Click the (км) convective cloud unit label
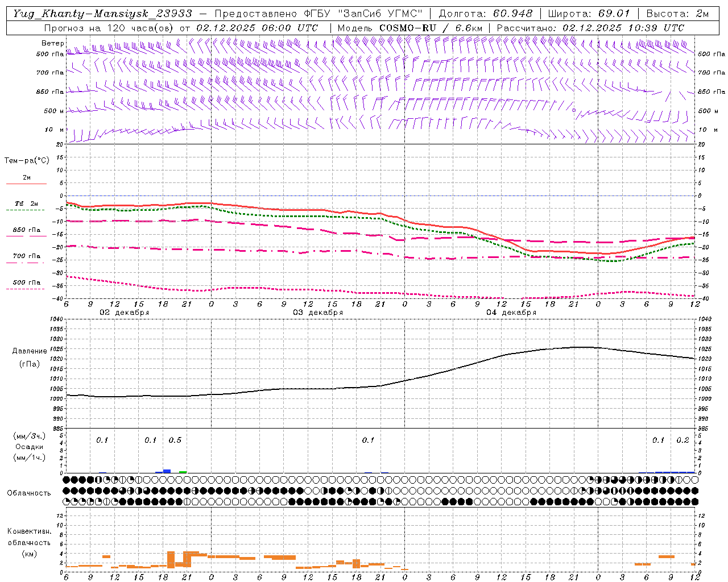The image size is (728, 582). [30, 554]
